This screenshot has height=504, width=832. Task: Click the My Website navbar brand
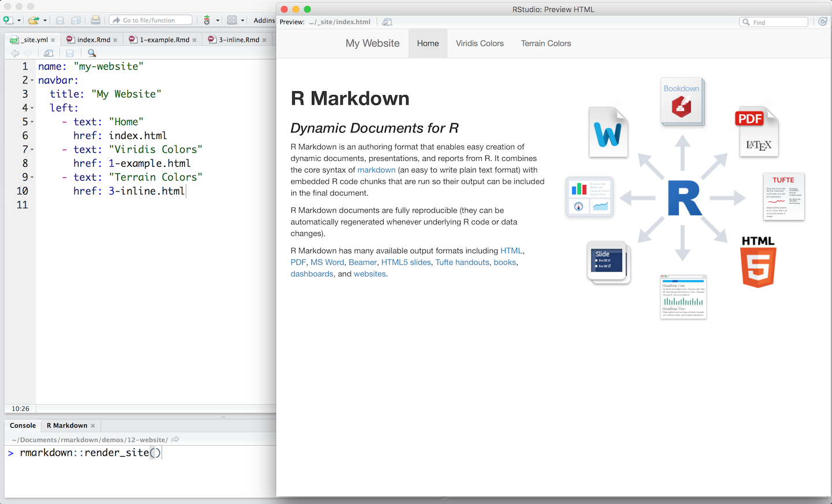(x=373, y=43)
